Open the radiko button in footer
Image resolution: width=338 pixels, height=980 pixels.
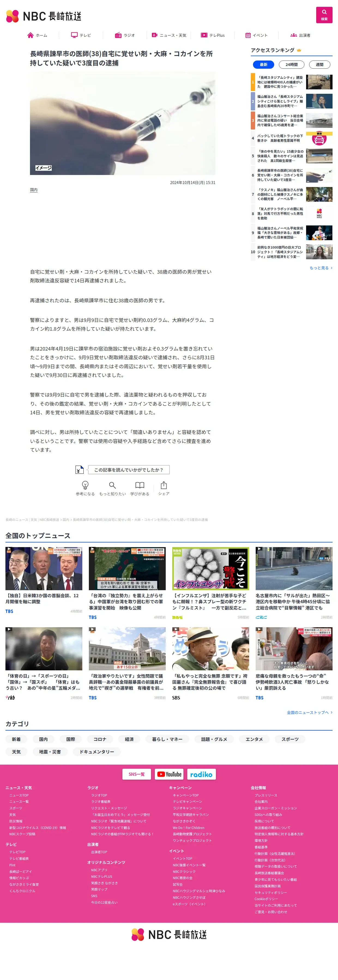tap(201, 774)
